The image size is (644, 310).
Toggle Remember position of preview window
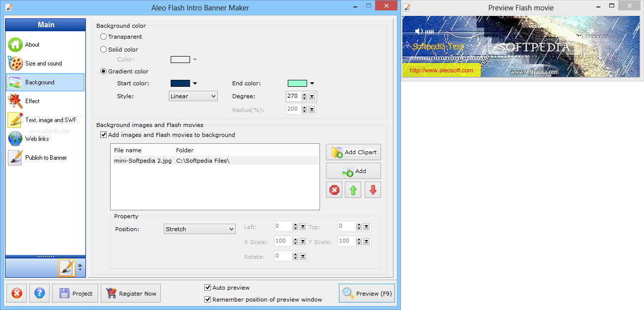(207, 300)
